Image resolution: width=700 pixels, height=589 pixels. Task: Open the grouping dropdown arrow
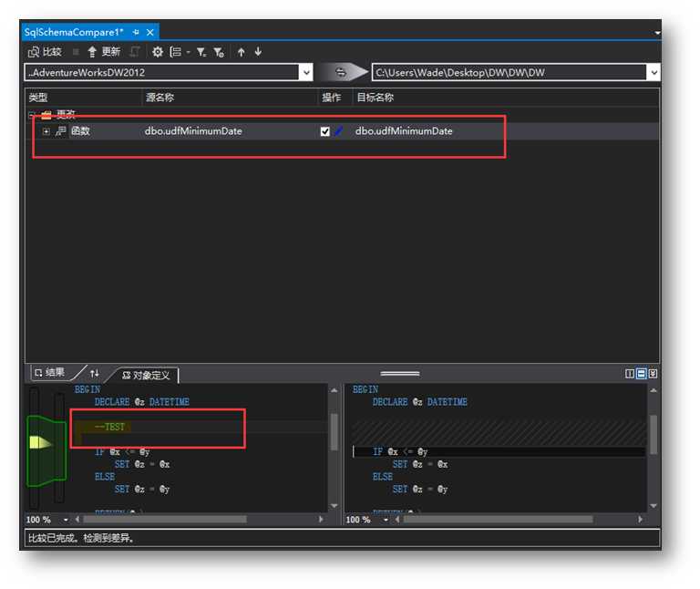pos(188,52)
